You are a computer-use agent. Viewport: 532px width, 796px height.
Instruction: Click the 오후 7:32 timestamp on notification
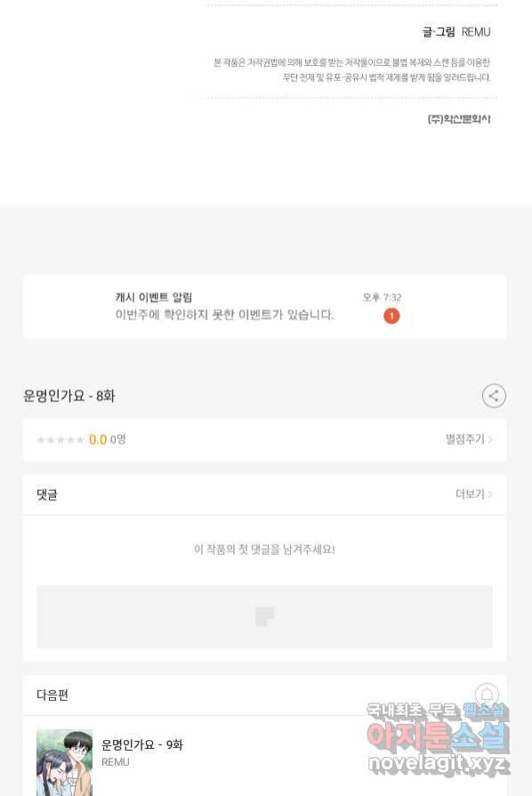tap(382, 297)
